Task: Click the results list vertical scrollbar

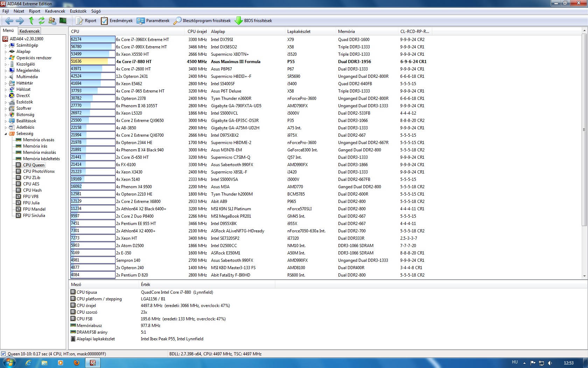Action: tap(584, 130)
